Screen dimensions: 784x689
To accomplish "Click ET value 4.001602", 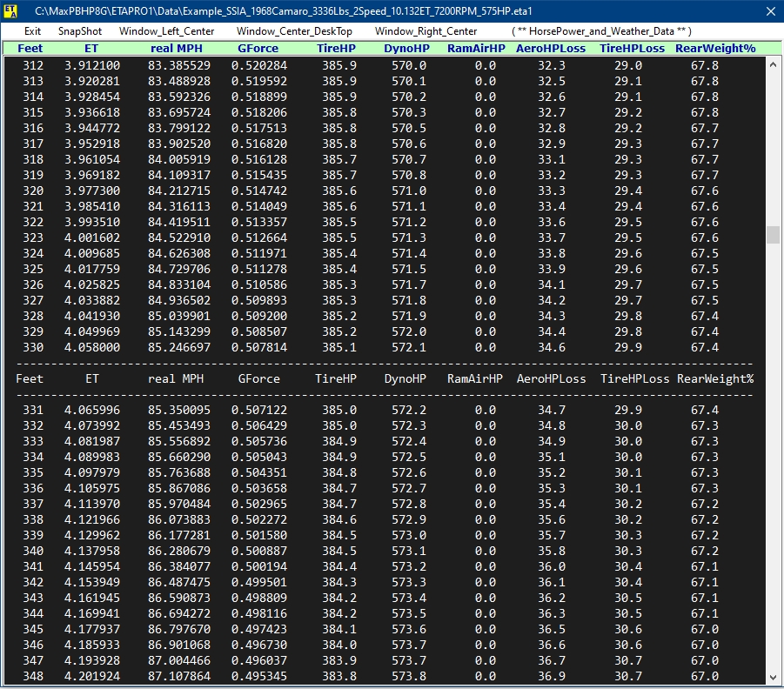I will coord(92,237).
